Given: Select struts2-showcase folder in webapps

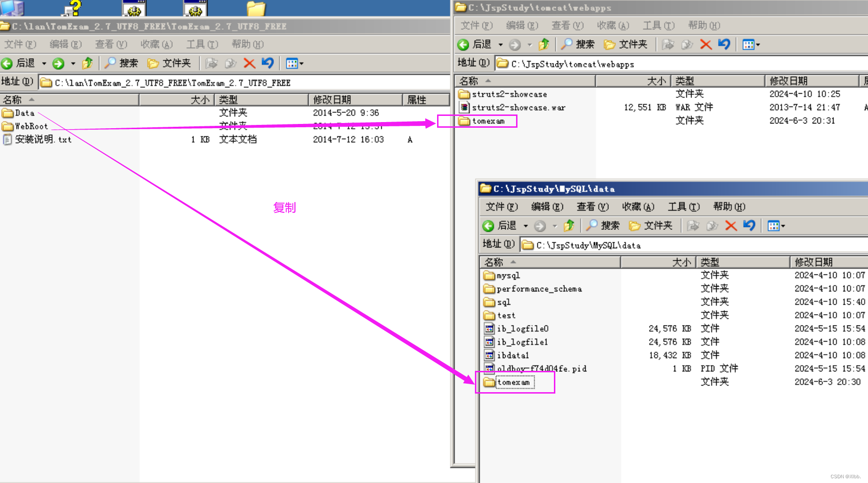Looking at the screenshot, I should [x=503, y=94].
